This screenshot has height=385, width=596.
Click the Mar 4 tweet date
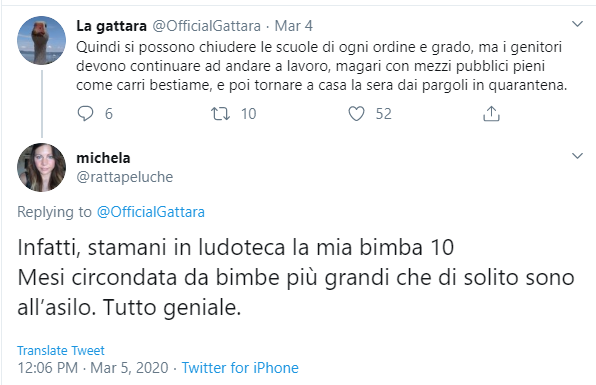(x=293, y=26)
